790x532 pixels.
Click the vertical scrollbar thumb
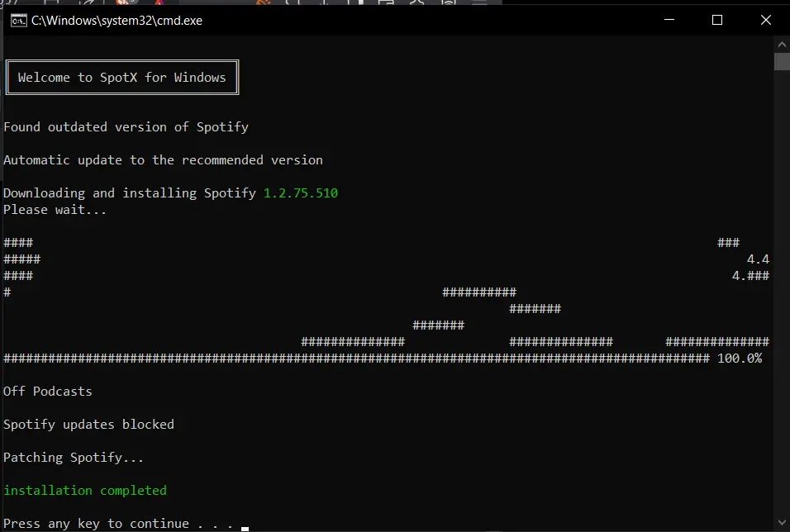782,61
